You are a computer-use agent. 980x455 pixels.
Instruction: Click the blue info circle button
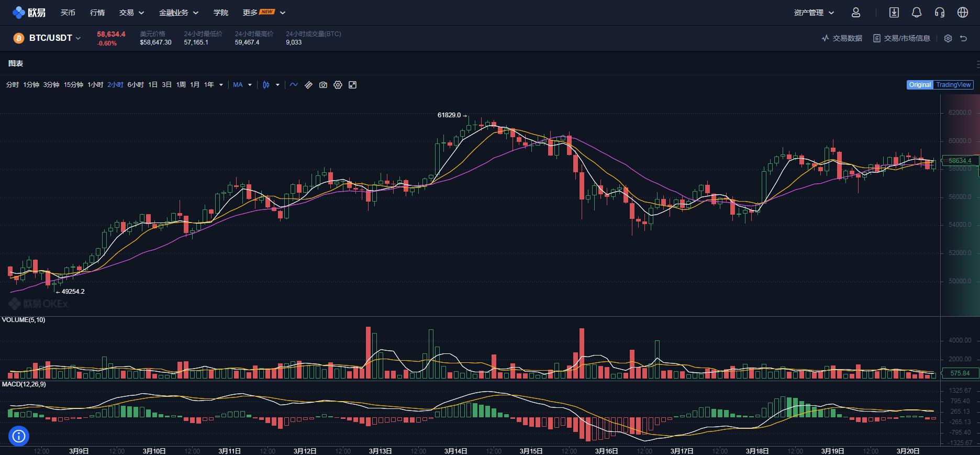click(x=19, y=436)
